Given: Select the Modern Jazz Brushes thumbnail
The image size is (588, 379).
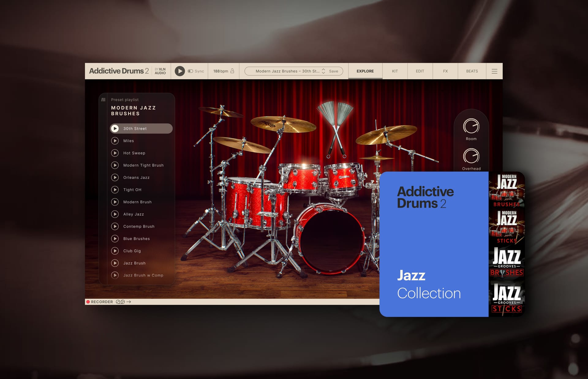Looking at the screenshot, I should pos(507,190).
